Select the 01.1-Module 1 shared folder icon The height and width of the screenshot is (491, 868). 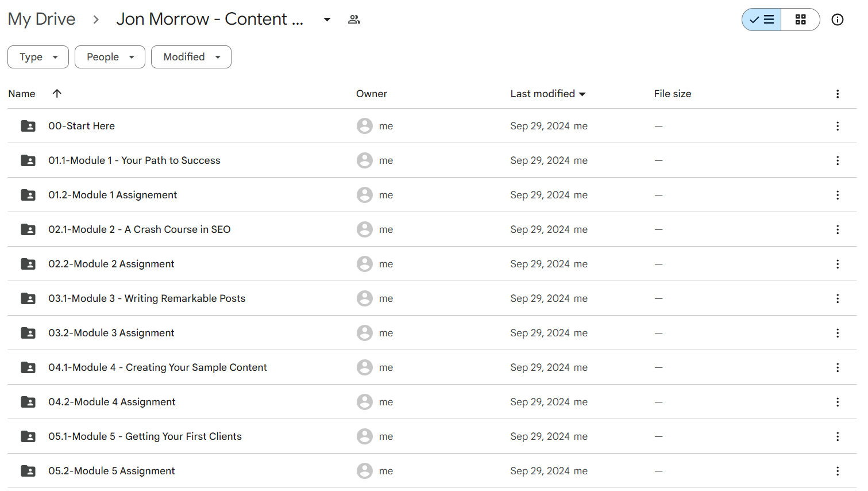(28, 160)
